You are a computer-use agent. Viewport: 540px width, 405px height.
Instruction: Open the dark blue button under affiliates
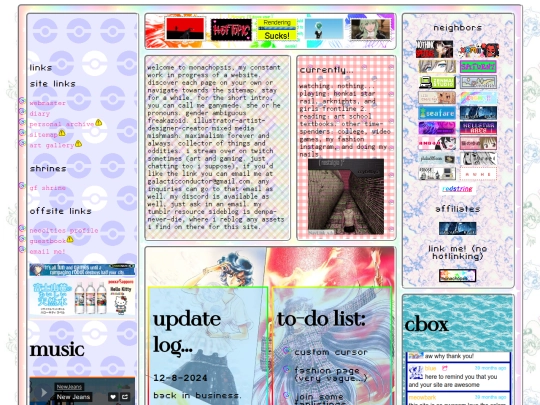[x=457, y=228]
